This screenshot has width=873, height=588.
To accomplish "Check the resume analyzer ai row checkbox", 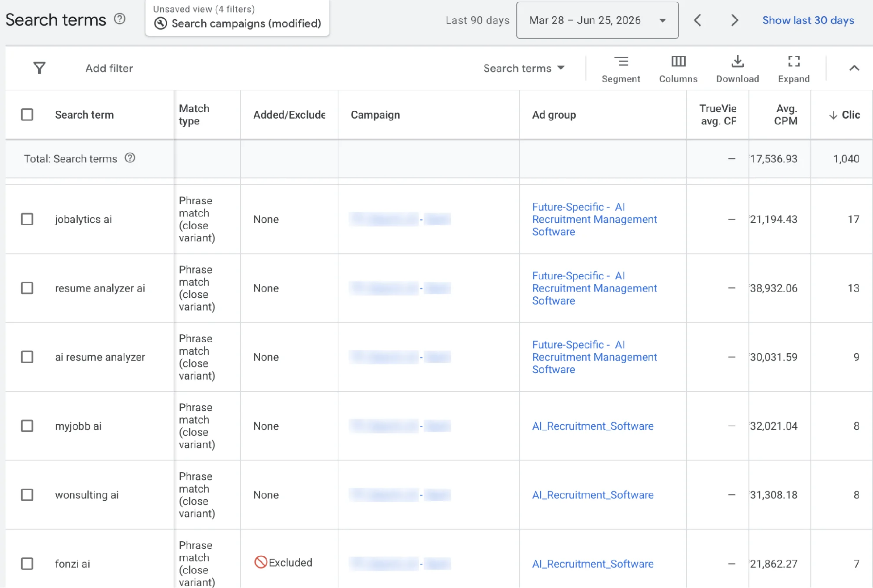I will pyautogui.click(x=27, y=288).
